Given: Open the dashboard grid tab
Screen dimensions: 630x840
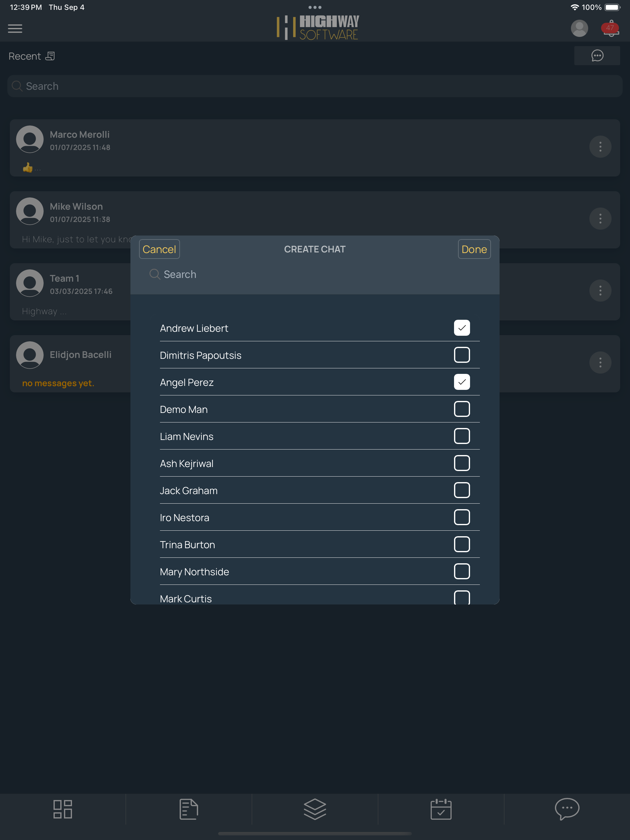Looking at the screenshot, I should click(x=63, y=809).
